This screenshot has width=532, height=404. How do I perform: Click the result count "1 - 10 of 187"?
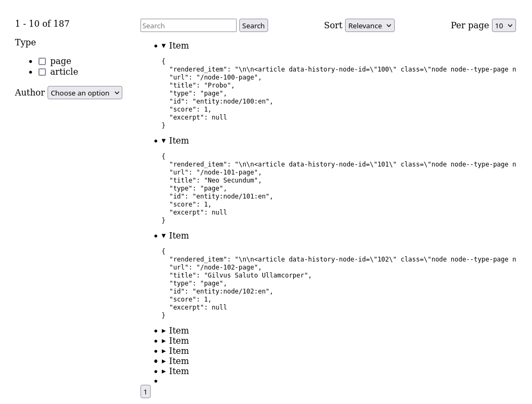point(42,23)
